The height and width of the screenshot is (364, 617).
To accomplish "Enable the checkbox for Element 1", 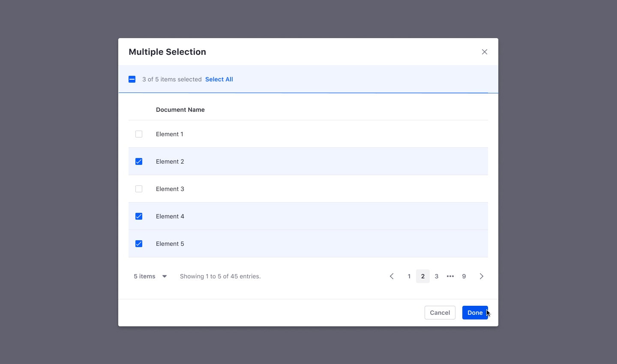I will coord(139,134).
